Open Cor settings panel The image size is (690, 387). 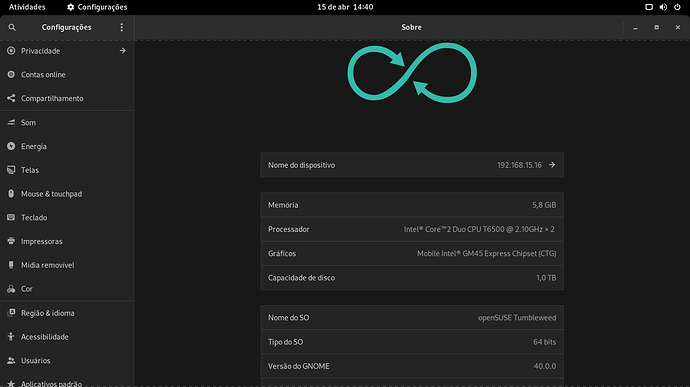[x=67, y=289]
